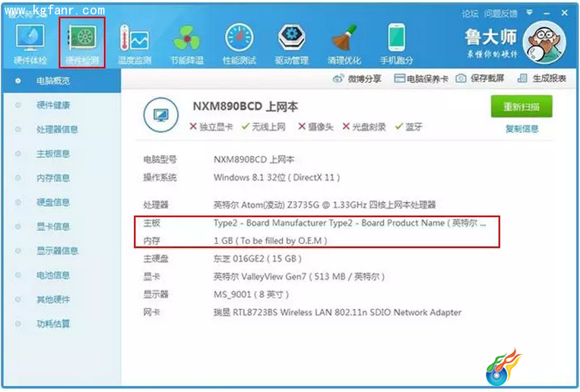The height and width of the screenshot is (392, 580).
Task: Open 电脑保养卡 maintenance card
Action: 421,78
